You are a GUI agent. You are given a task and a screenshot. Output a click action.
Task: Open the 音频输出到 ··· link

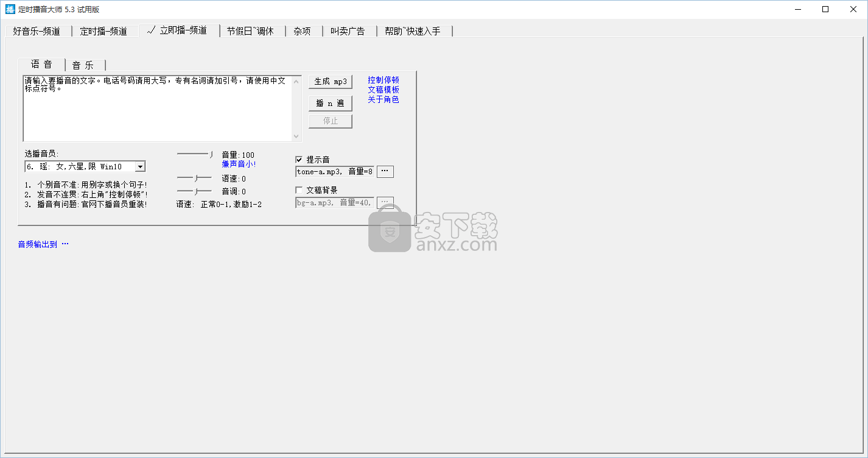coord(43,244)
